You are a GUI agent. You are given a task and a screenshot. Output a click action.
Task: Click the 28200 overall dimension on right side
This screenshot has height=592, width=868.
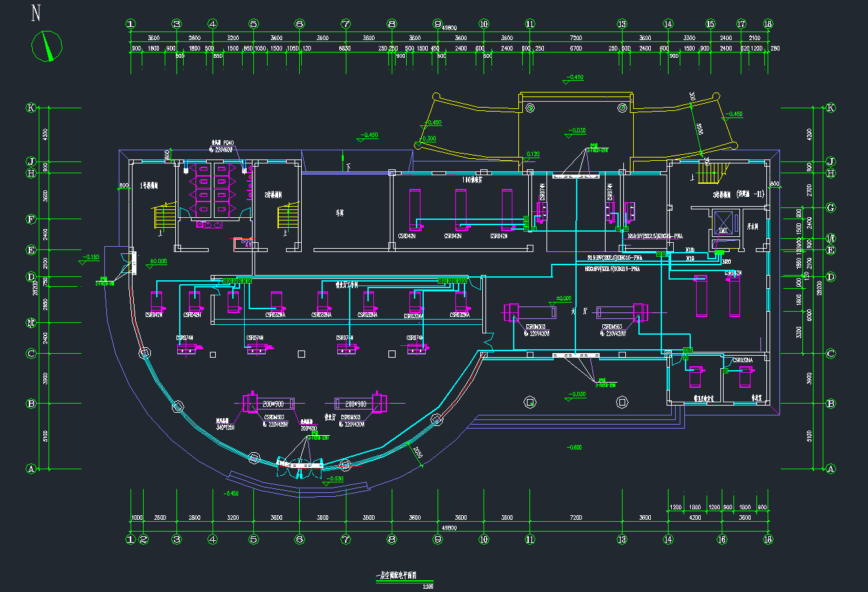pos(817,289)
